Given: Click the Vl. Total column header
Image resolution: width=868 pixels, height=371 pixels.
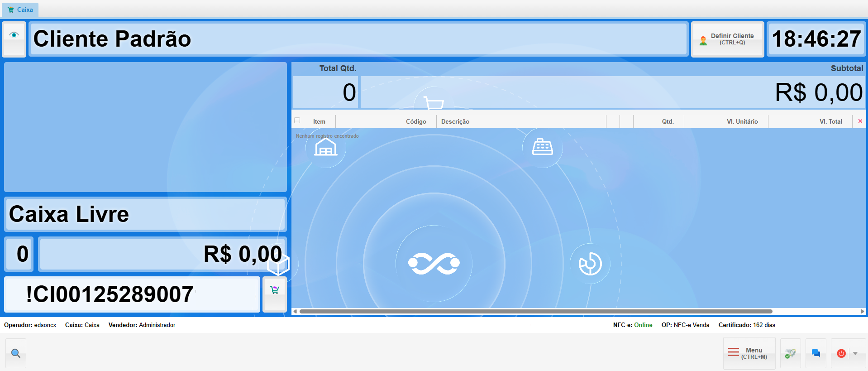Looking at the screenshot, I should tap(830, 121).
